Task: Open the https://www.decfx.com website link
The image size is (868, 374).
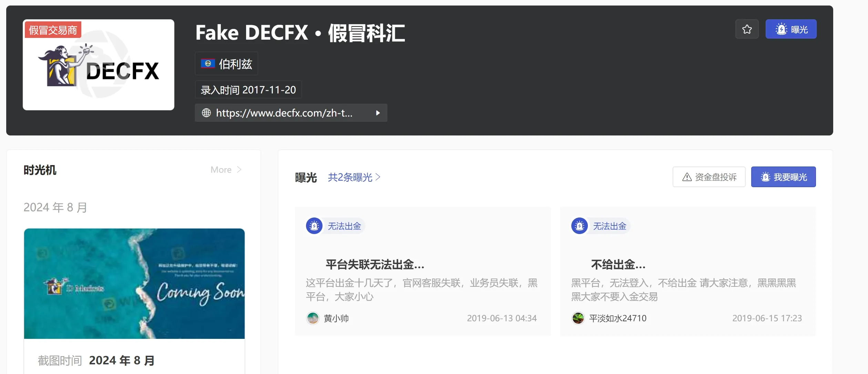Action: pos(284,113)
